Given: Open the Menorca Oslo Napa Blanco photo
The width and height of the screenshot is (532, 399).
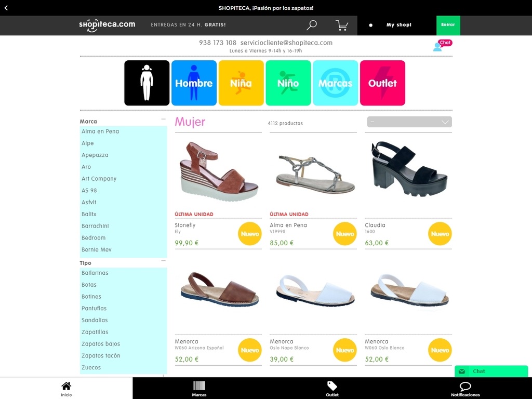Looking at the screenshot, I should click(315, 290).
